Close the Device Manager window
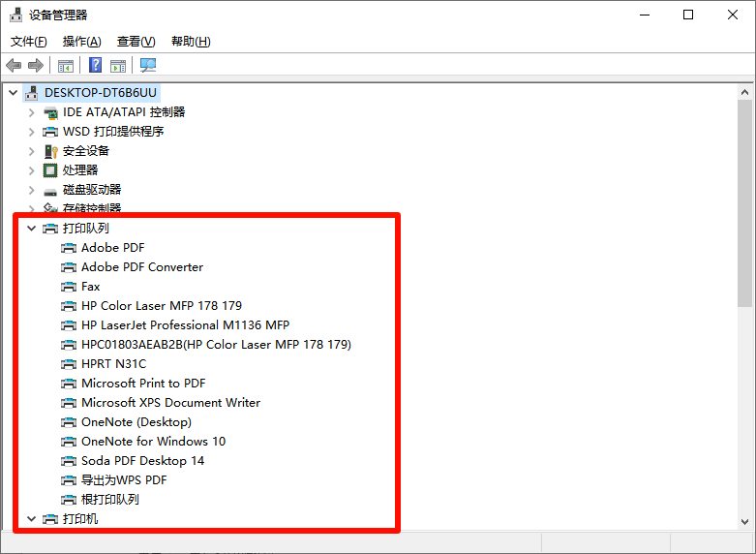Screen dimensions: 756x554 tap(733, 15)
